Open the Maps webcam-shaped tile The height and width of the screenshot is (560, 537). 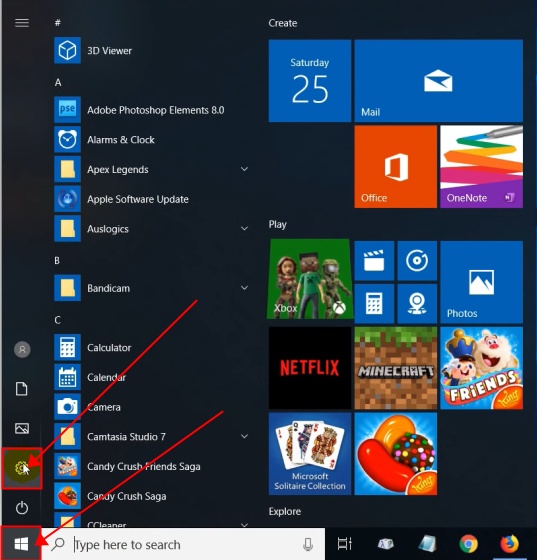pos(417,304)
